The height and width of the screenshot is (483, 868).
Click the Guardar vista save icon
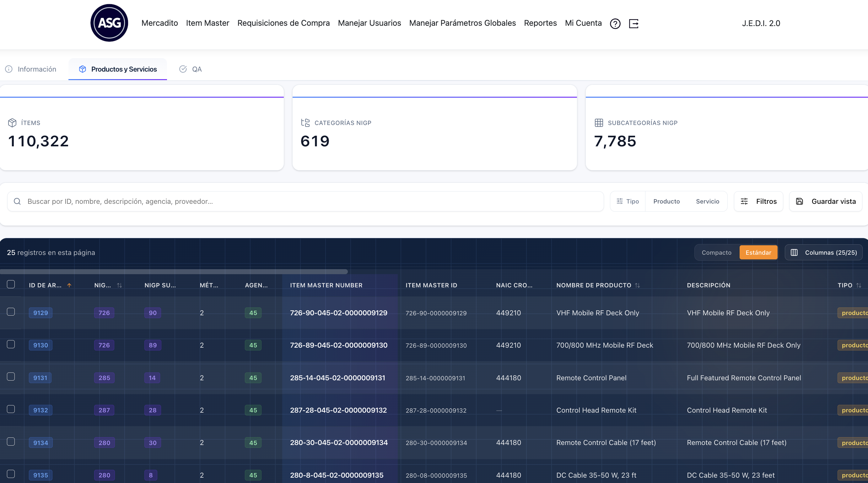pyautogui.click(x=800, y=201)
